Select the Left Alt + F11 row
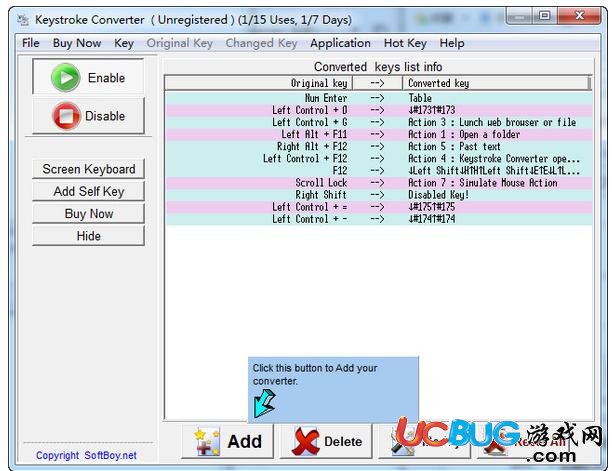 (379, 134)
